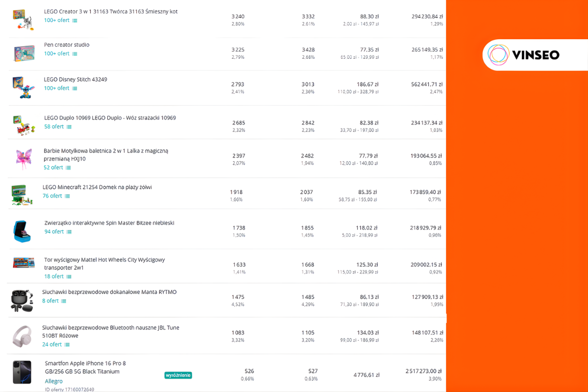Follow the 8 ofert link
Screen dimensions: 588x392
tap(50, 301)
